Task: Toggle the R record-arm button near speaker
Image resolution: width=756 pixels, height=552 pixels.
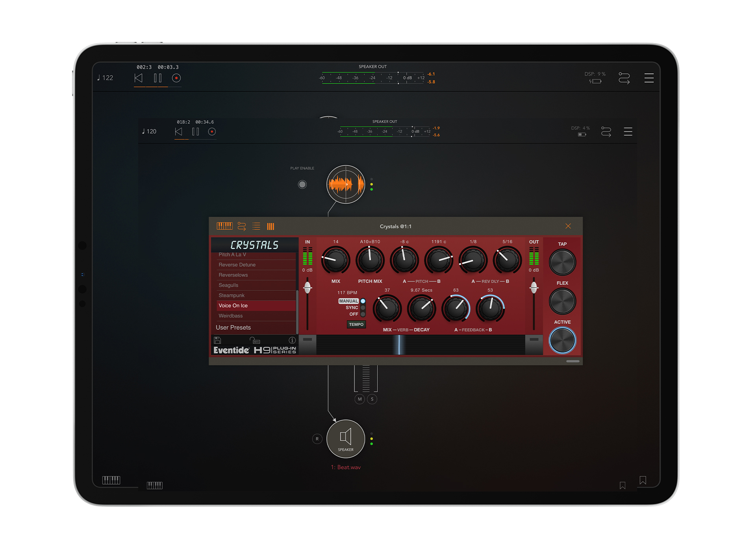Action: pos(317,439)
